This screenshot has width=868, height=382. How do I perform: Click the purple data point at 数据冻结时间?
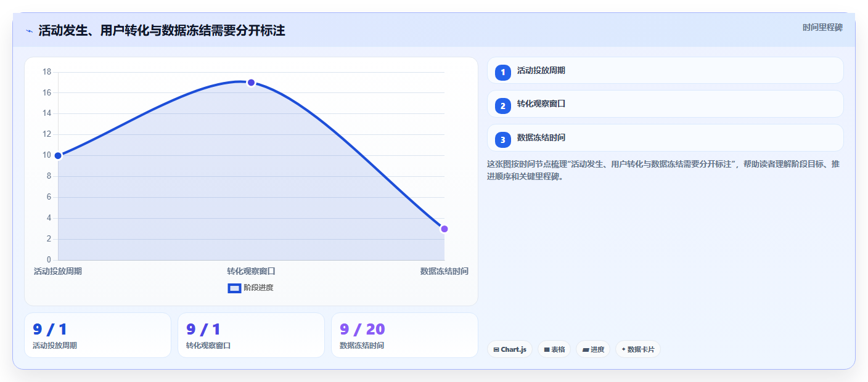coord(444,229)
